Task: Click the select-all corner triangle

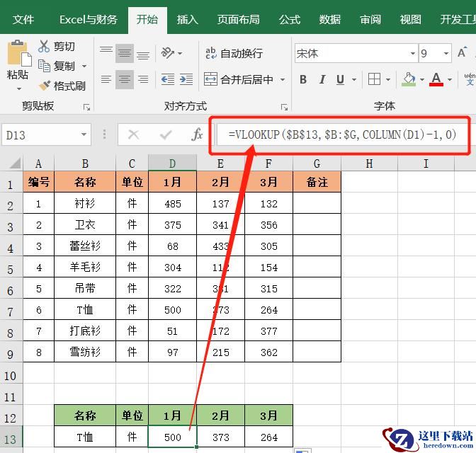Action: click(15, 164)
